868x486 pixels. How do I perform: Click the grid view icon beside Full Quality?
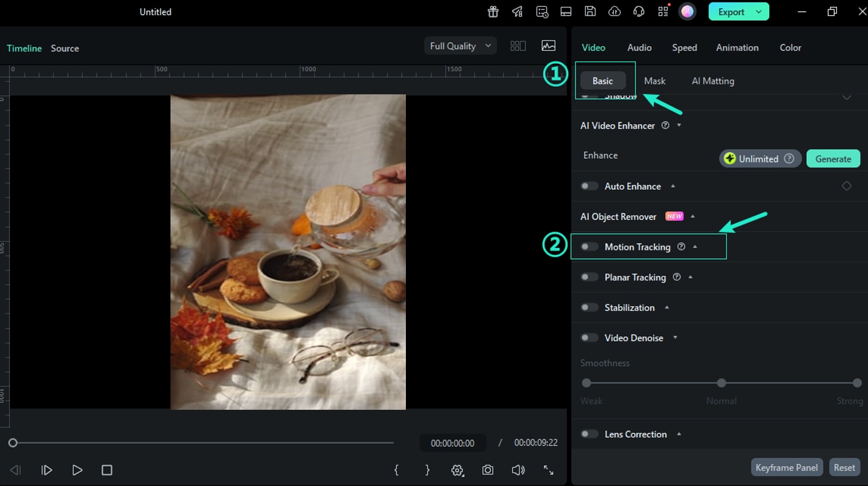click(x=518, y=46)
